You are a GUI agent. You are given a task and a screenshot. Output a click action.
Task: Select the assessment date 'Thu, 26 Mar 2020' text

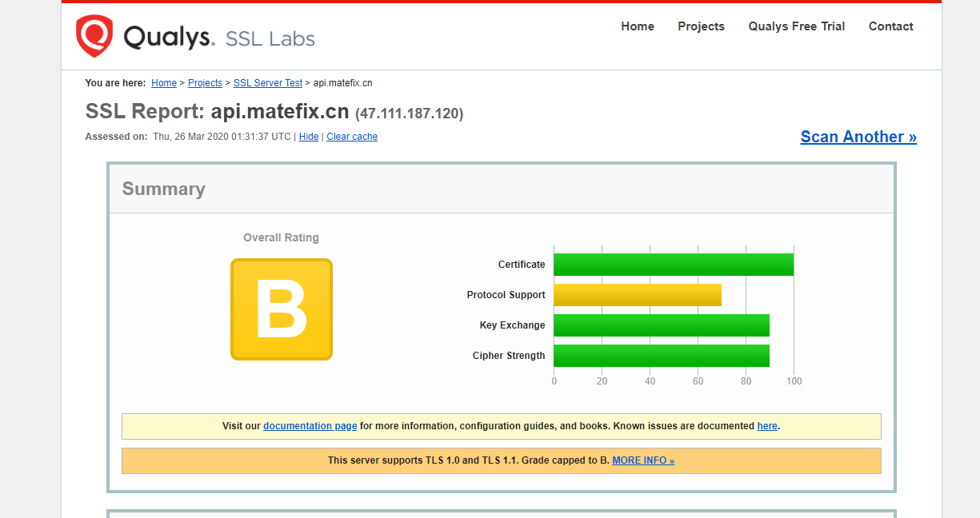(x=192, y=137)
